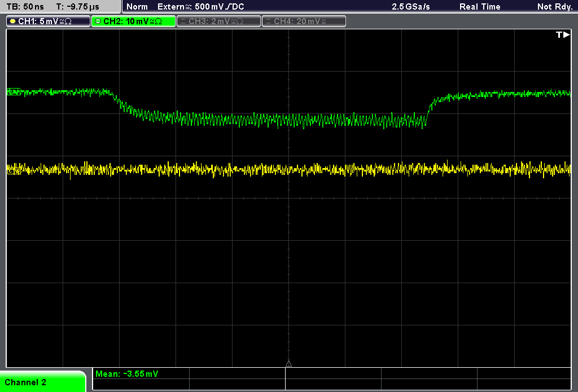Click the Norm trigger mode label

point(137,7)
